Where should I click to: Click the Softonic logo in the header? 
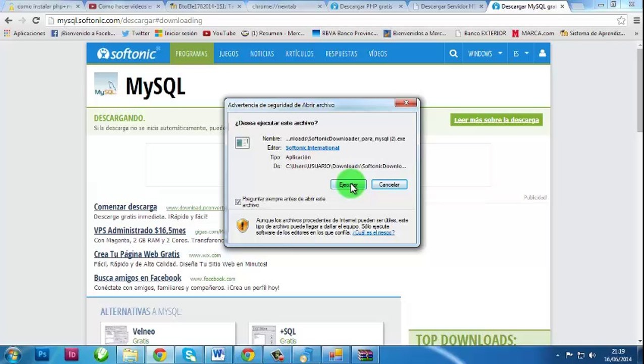tap(128, 54)
